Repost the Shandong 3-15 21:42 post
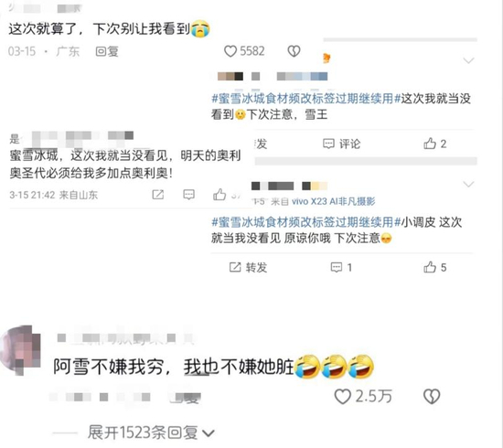This screenshot has height=448, width=503. pos(158,195)
